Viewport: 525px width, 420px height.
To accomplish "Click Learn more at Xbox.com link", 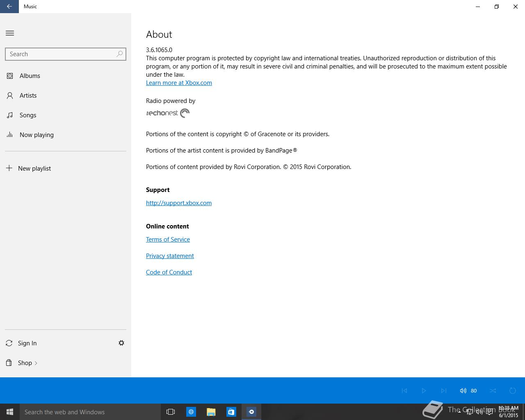I will pos(179,83).
